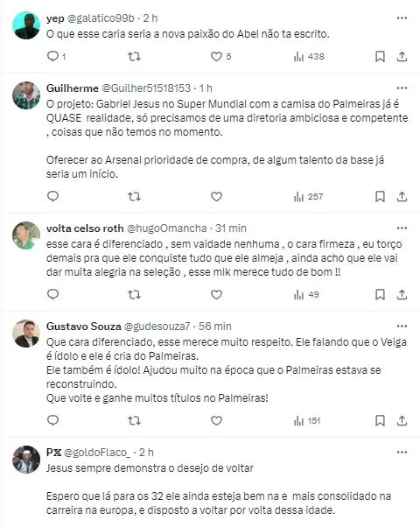Viewport: 420px width, 527px height.
Task: Open Guilherme's profile avatar
Action: pos(26,95)
